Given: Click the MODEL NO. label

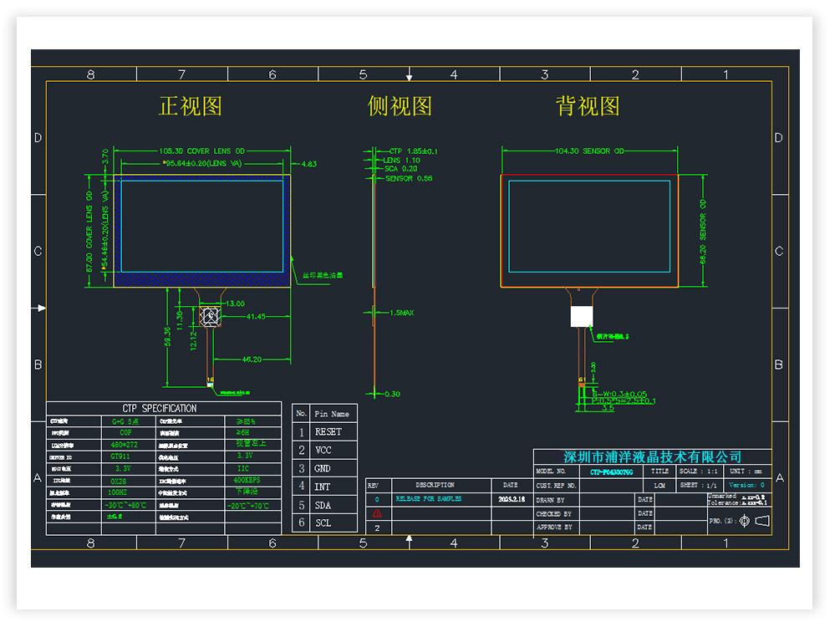Looking at the screenshot, I should (x=551, y=472).
